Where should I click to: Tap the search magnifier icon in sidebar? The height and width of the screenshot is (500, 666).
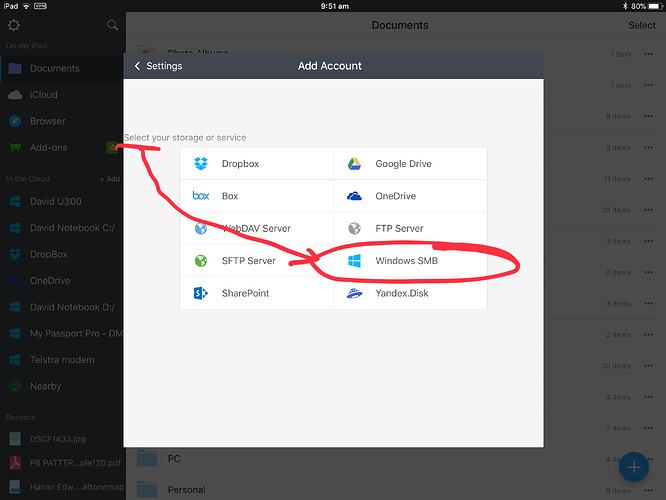(113, 25)
